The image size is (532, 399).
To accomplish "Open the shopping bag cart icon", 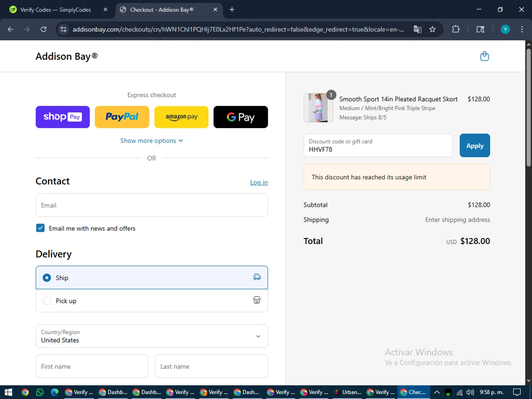I will click(484, 56).
